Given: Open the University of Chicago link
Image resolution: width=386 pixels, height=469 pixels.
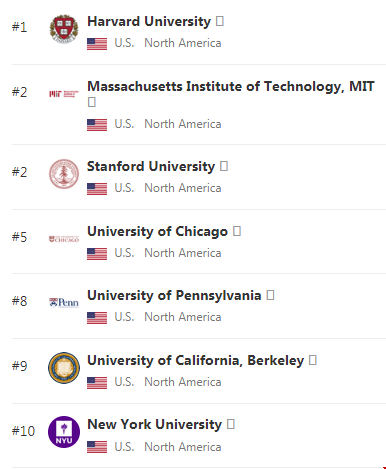Looking at the screenshot, I should [157, 232].
